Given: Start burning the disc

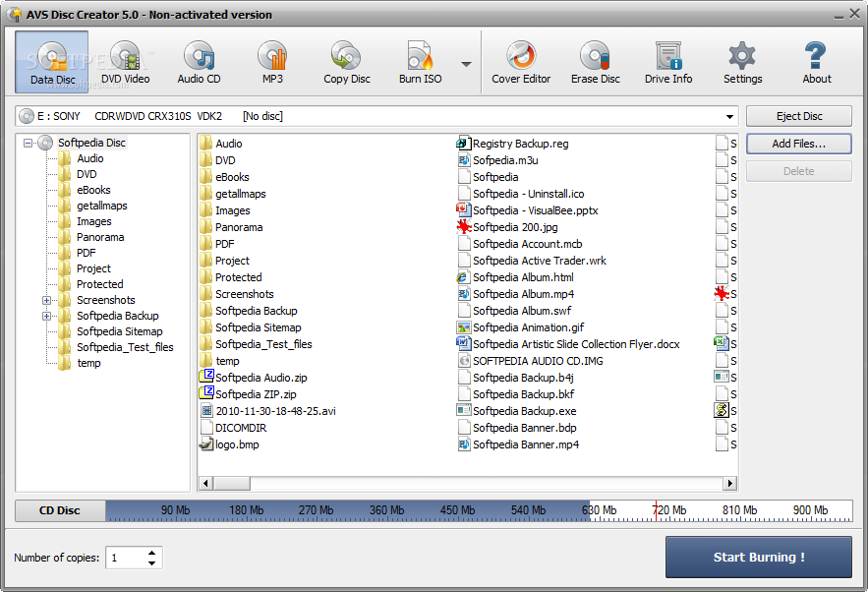Looking at the screenshot, I should pyautogui.click(x=758, y=558).
